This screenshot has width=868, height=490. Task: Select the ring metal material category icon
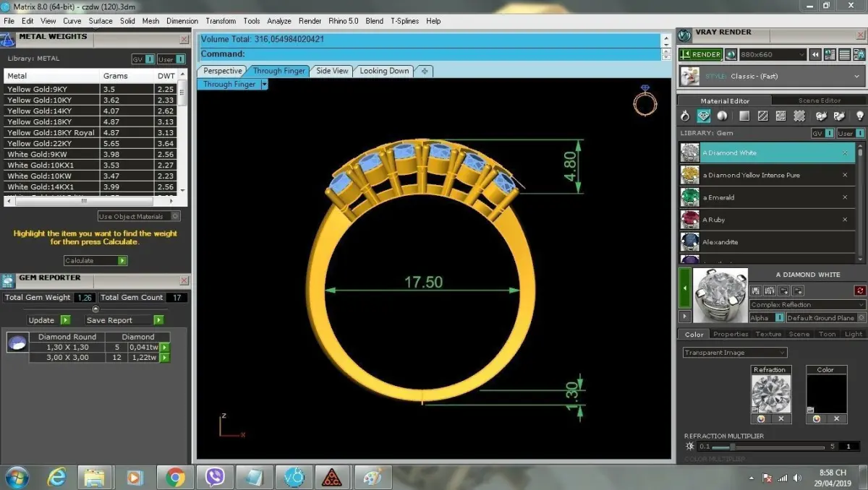(685, 116)
